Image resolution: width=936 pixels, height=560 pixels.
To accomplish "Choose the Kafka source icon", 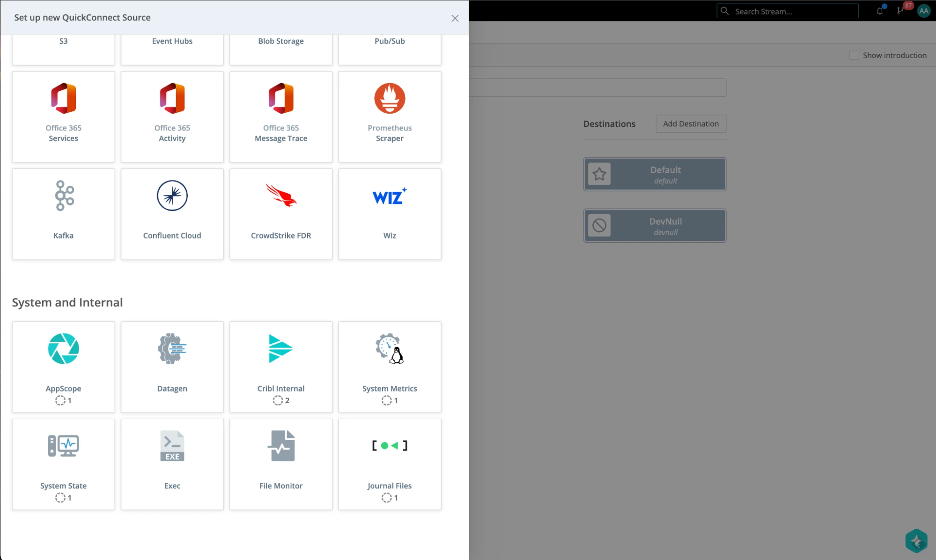I will tap(64, 196).
